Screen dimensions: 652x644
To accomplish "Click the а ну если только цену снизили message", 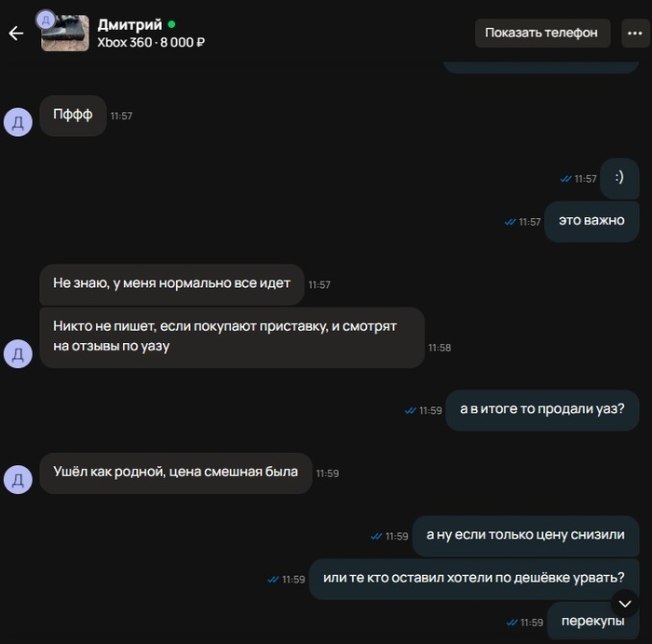I will click(x=525, y=536).
